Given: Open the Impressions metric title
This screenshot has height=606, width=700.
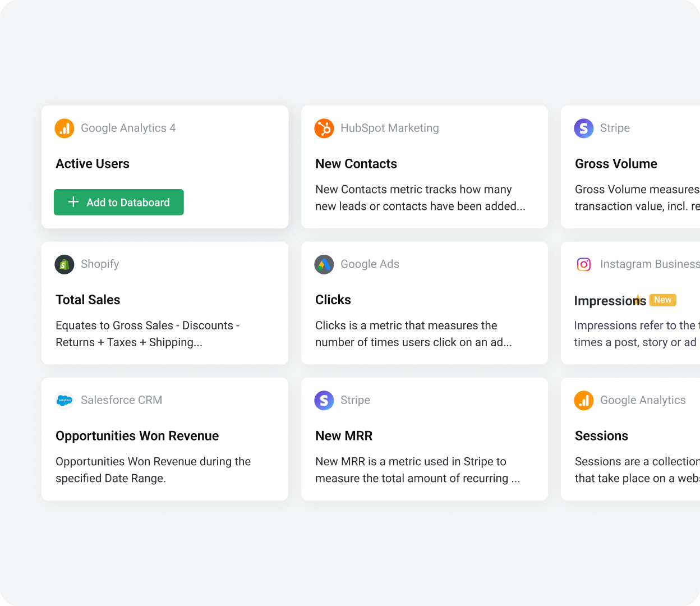Looking at the screenshot, I should 609,301.
